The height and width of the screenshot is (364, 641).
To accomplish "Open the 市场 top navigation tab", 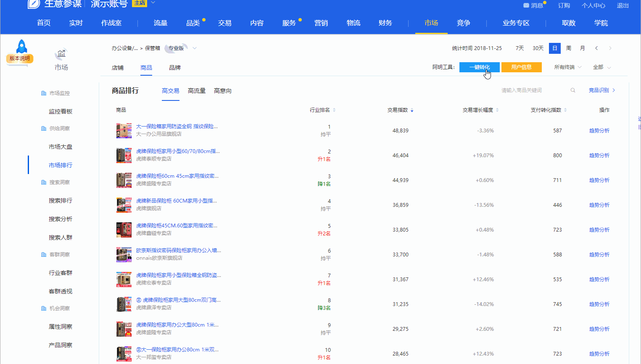I will pos(431,23).
